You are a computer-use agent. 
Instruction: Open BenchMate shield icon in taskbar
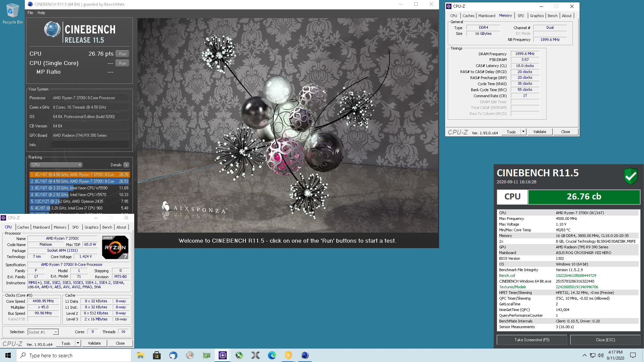click(288, 355)
